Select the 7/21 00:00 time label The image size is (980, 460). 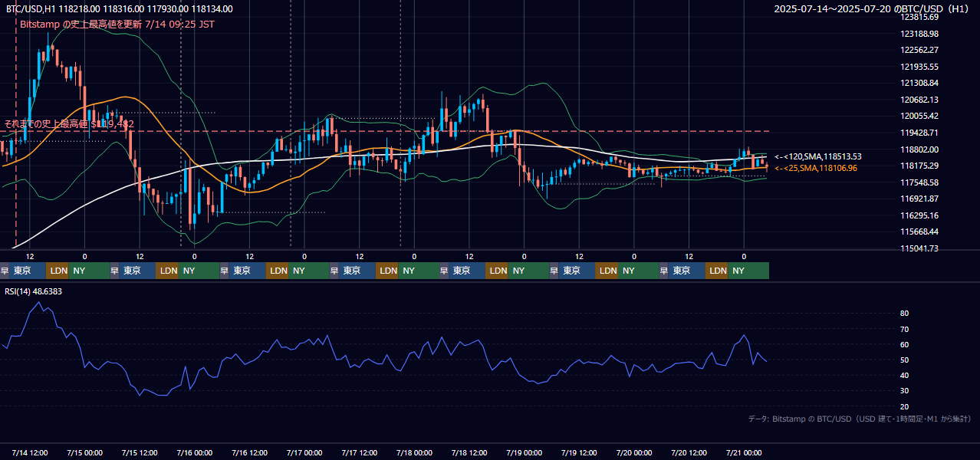click(744, 452)
